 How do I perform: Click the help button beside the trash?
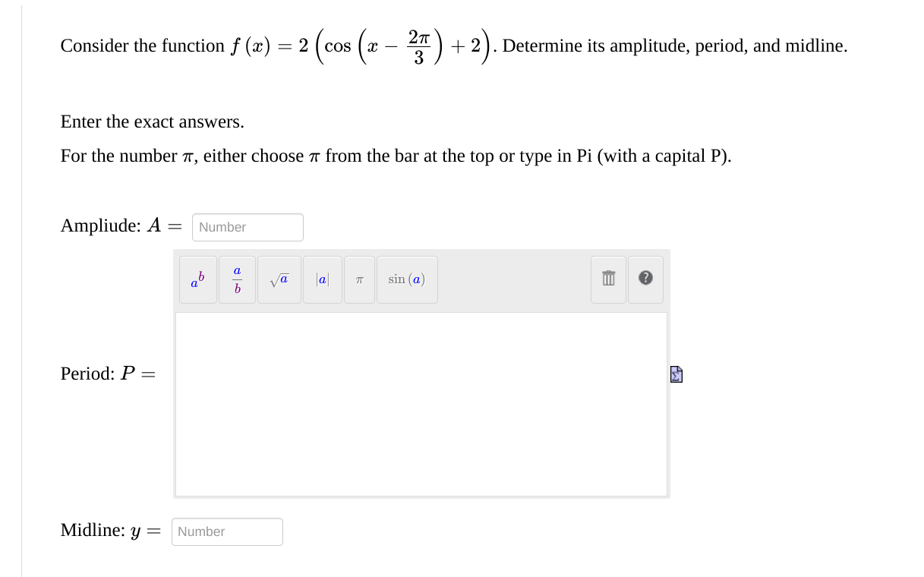click(645, 279)
